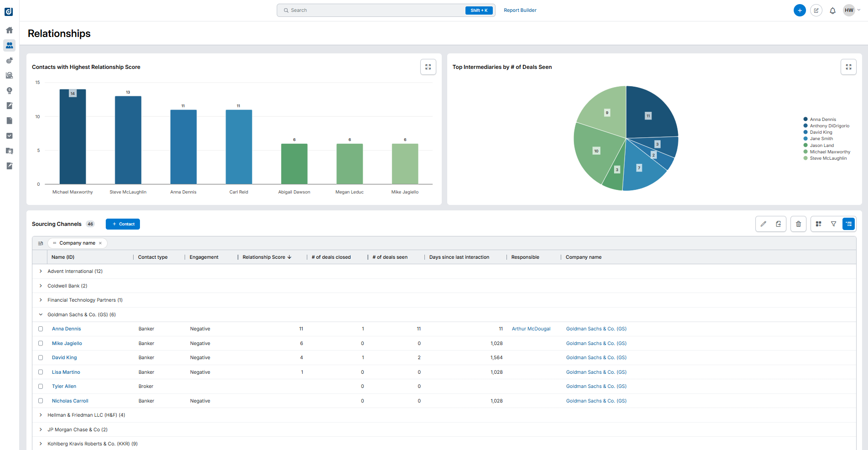Click the add widget grid icon
Image resolution: width=868 pixels, height=450 pixels.
click(819, 224)
